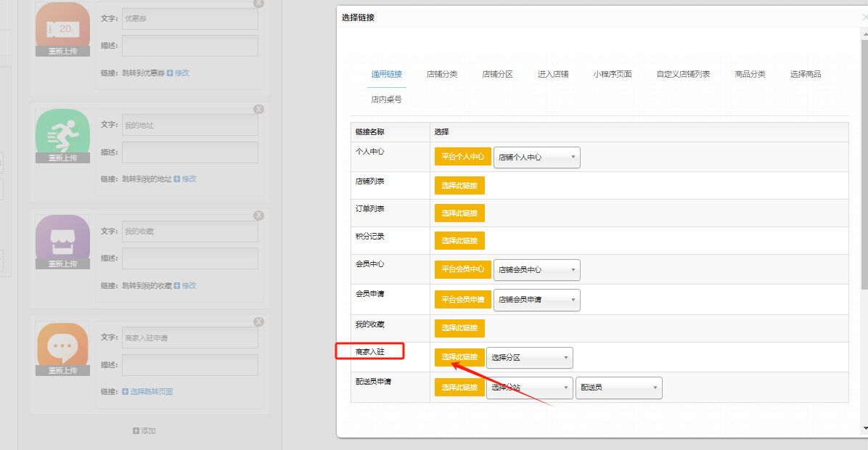Click 重新上传 under the purple store icon
The width and height of the screenshot is (868, 450).
[x=62, y=264]
